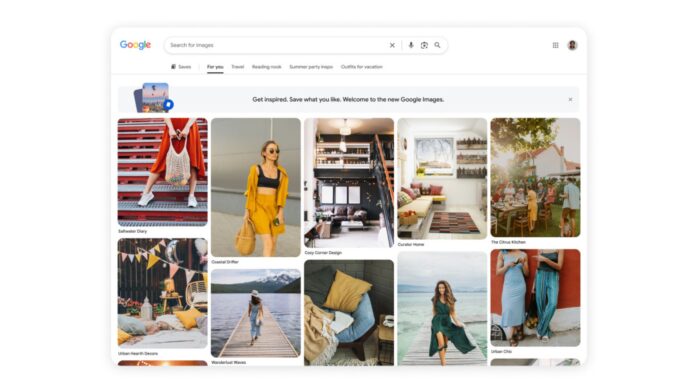Open the red skirt on stairs photo

pyautogui.click(x=162, y=172)
